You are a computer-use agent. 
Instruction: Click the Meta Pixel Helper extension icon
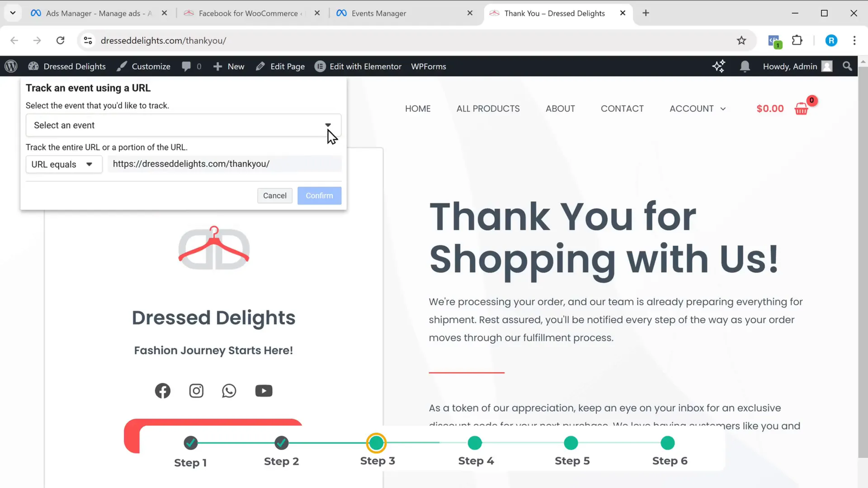click(774, 41)
